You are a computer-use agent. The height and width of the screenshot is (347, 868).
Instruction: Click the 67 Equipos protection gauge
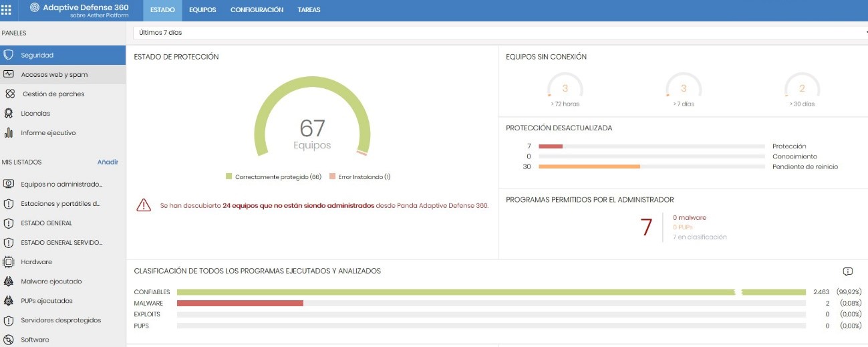(x=312, y=117)
